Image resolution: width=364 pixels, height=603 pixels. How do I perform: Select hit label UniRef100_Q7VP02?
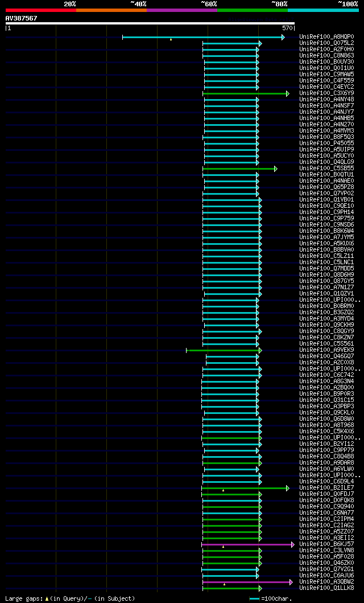[x=327, y=193]
